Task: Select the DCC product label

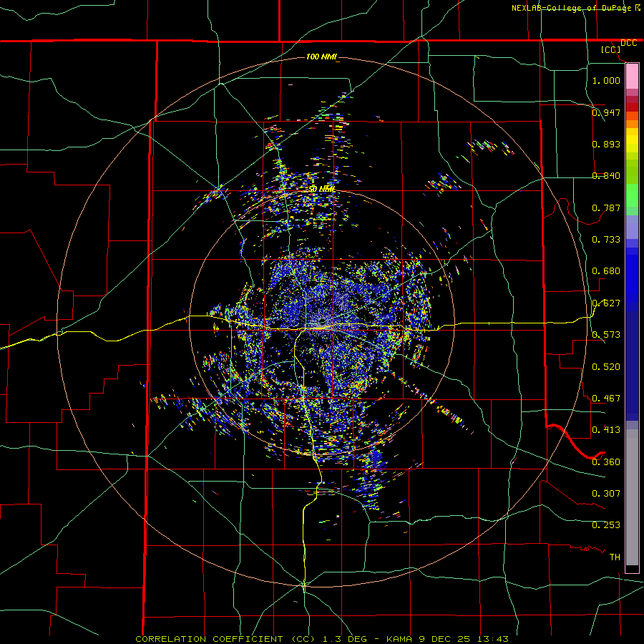Action: pos(628,43)
